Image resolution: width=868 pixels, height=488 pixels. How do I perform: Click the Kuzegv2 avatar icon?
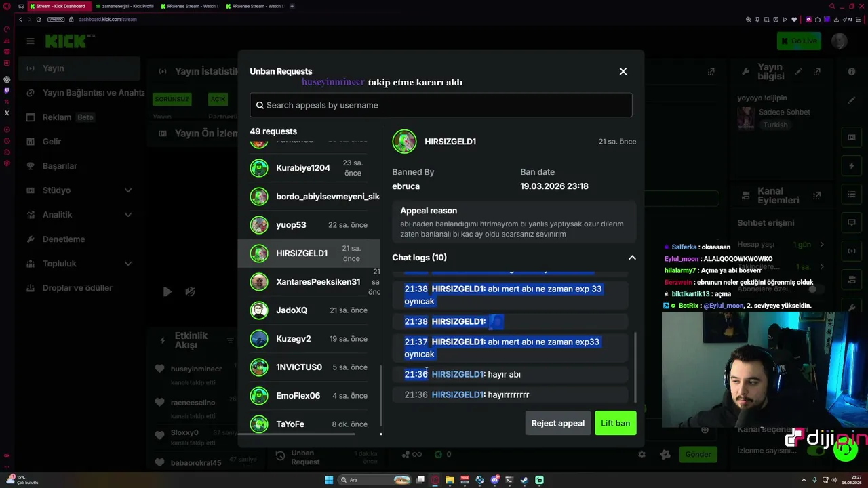point(259,339)
